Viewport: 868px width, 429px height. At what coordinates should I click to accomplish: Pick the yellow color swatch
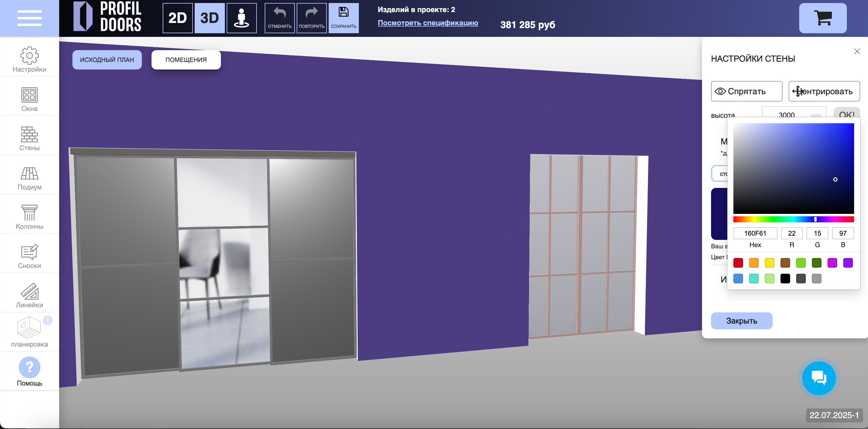pos(770,263)
